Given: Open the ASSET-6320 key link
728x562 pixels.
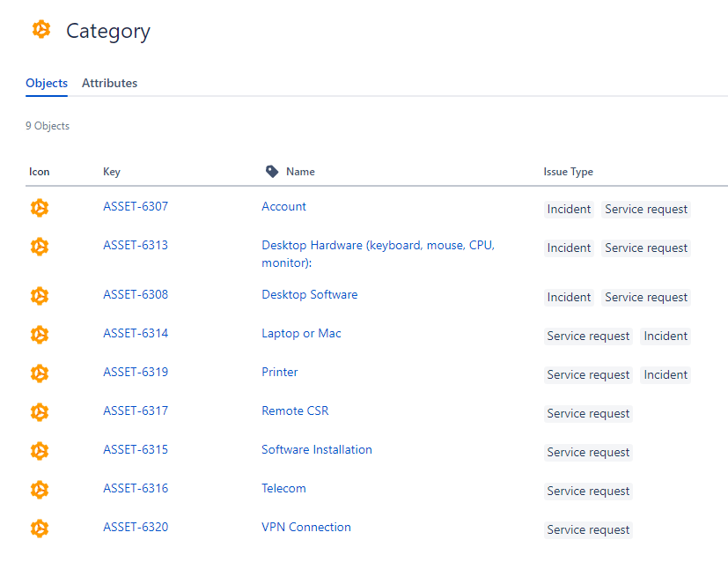Looking at the screenshot, I should [136, 527].
